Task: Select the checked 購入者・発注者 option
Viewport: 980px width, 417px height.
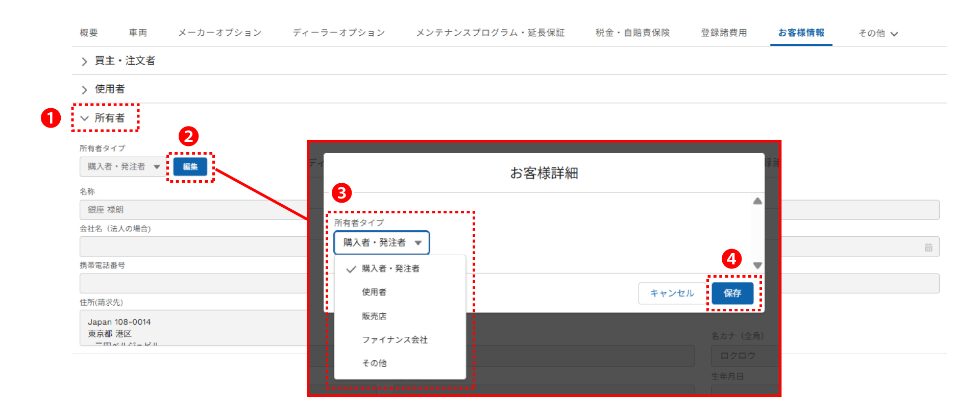Action: [x=390, y=268]
